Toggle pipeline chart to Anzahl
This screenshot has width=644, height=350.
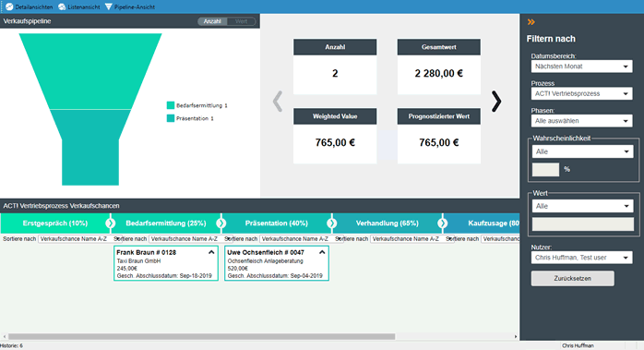(x=212, y=21)
